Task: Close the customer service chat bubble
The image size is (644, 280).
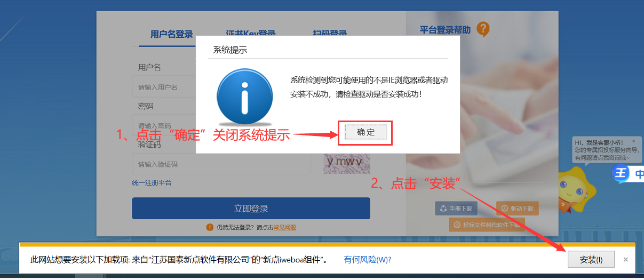Action: coord(633,141)
